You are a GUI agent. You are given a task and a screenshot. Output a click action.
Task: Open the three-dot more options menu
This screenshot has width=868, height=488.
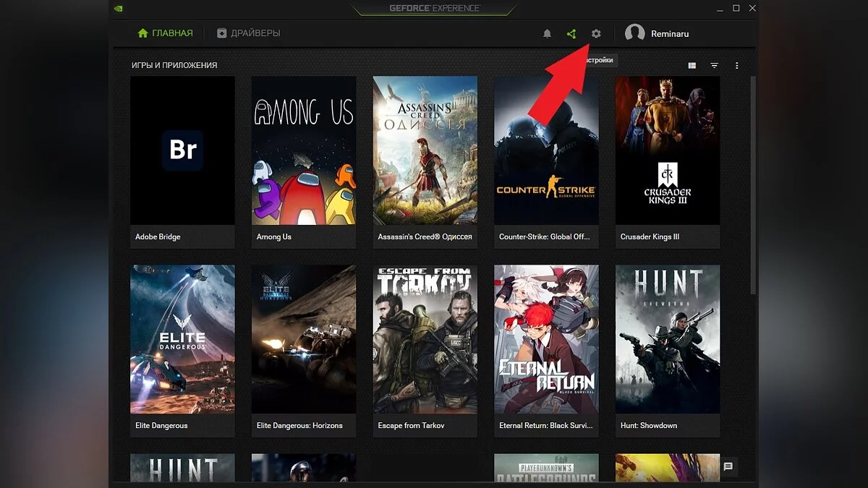736,66
